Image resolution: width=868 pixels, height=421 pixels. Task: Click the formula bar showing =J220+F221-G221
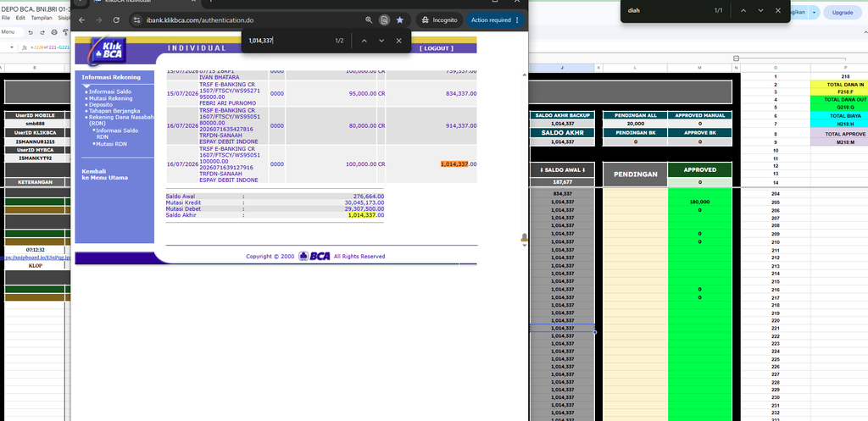[50, 47]
